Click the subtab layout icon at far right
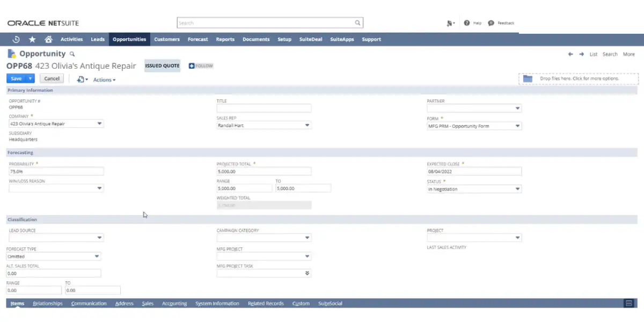 (628, 303)
